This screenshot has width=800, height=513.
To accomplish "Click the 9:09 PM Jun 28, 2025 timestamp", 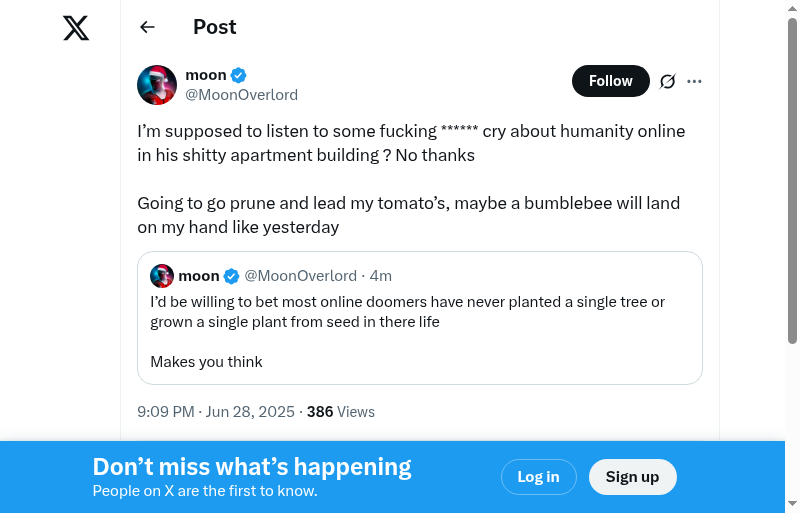I will [x=216, y=411].
